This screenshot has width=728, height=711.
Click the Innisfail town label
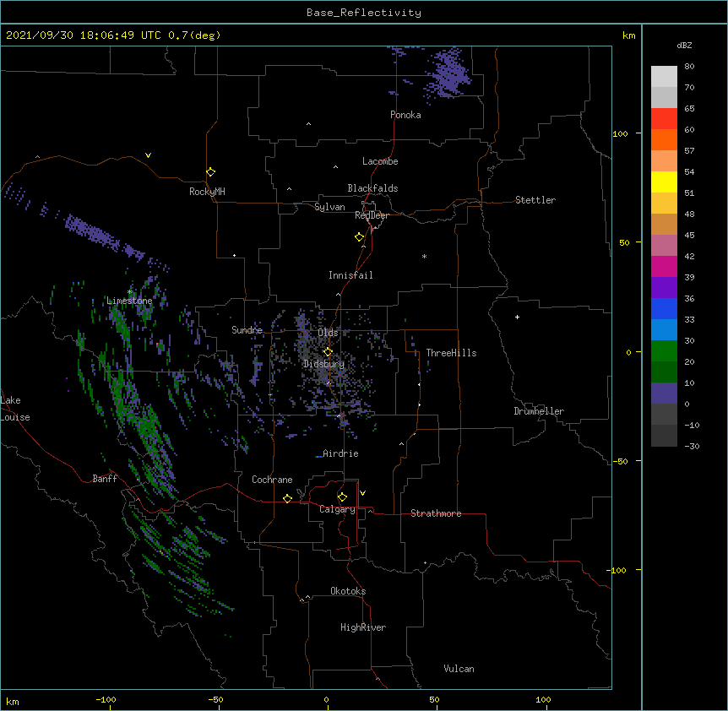pos(350,275)
